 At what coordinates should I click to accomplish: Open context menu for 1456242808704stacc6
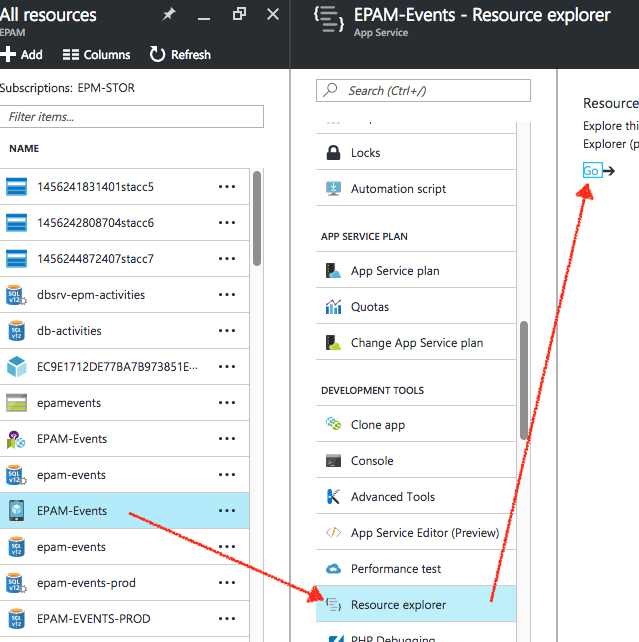click(x=227, y=223)
